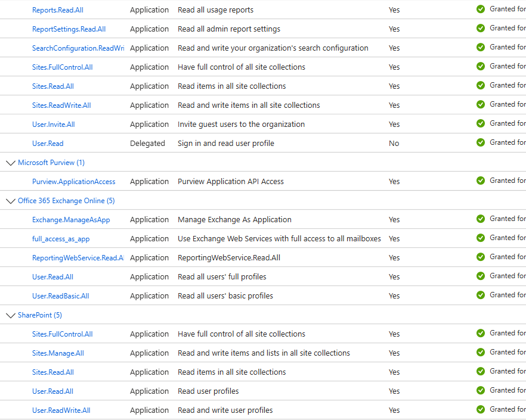Open Purview.ApplicationAccess permission
This screenshot has height=420, width=526.
(73, 182)
